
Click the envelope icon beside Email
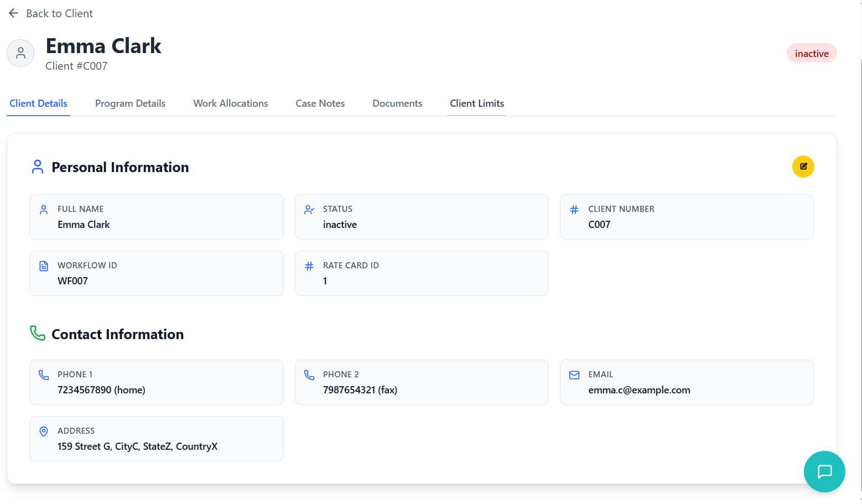point(574,375)
